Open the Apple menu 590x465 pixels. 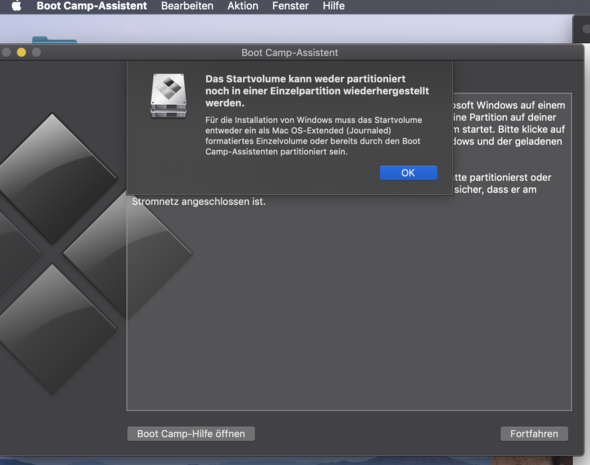click(x=16, y=6)
